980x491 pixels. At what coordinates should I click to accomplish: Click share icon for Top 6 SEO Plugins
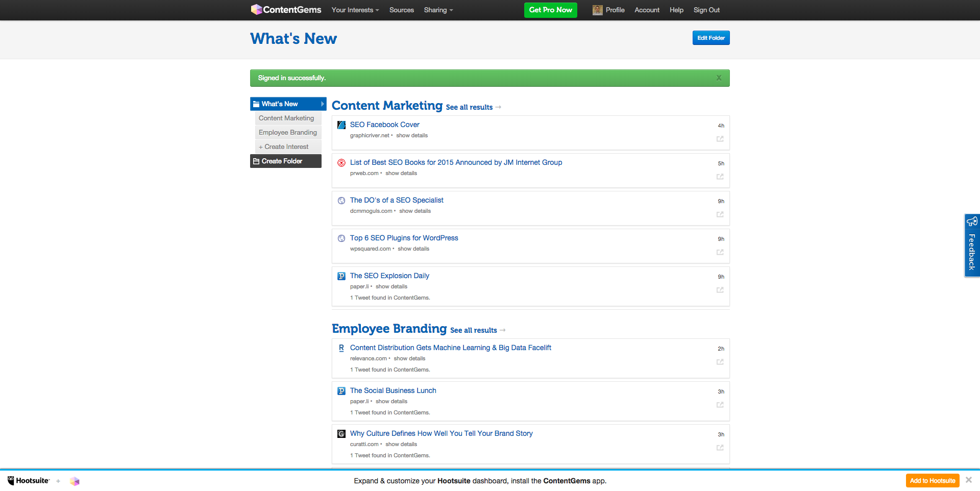720,252
